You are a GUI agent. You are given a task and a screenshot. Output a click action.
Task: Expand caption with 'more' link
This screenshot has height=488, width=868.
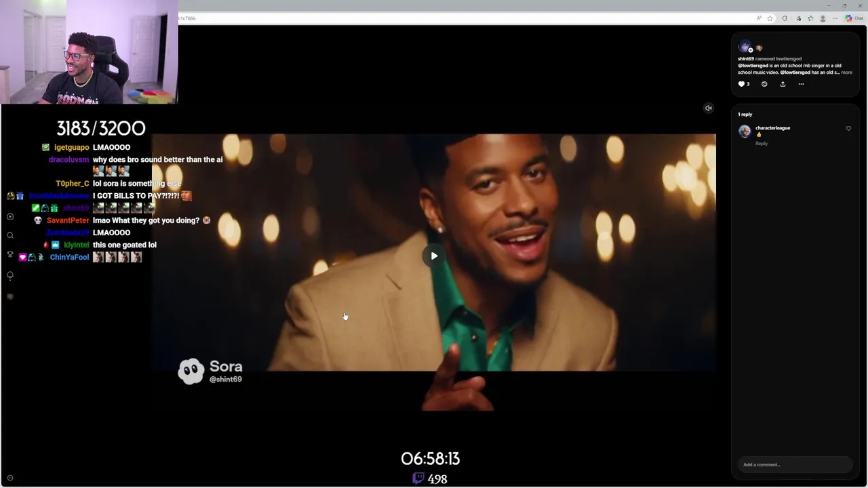[x=847, y=73]
